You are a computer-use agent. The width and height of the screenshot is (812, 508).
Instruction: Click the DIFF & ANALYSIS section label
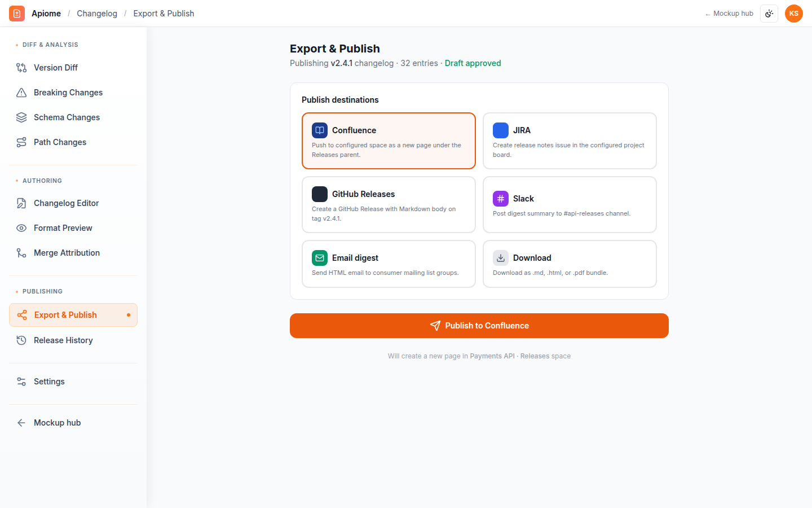point(50,45)
